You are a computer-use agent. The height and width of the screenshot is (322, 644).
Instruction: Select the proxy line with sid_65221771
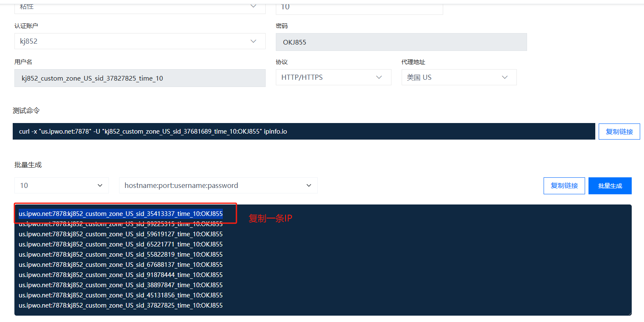click(121, 244)
